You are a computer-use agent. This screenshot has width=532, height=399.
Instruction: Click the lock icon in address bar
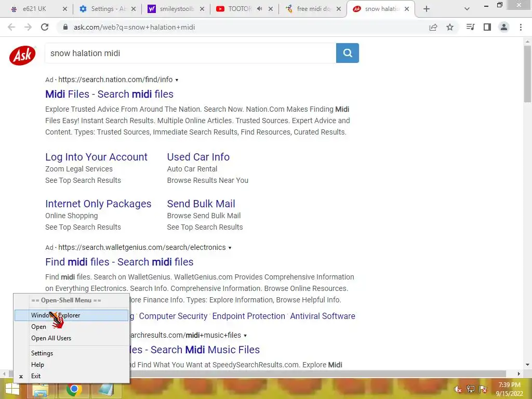[x=65, y=27]
